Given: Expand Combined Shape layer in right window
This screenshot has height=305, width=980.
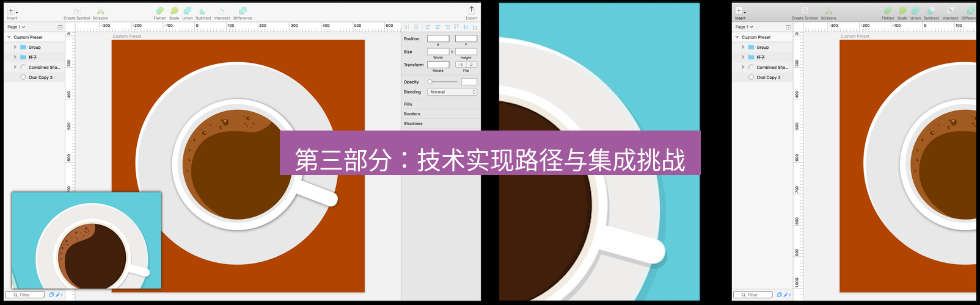Looking at the screenshot, I should (x=744, y=67).
